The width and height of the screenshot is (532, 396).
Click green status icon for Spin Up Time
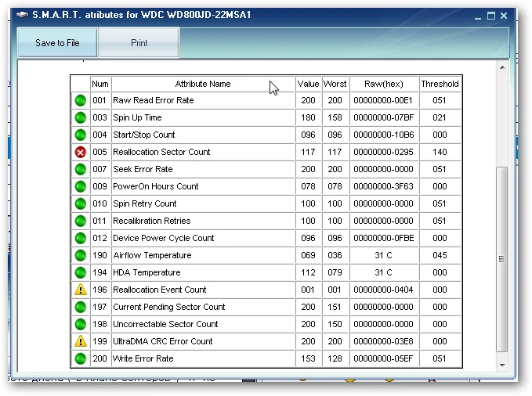(x=81, y=117)
